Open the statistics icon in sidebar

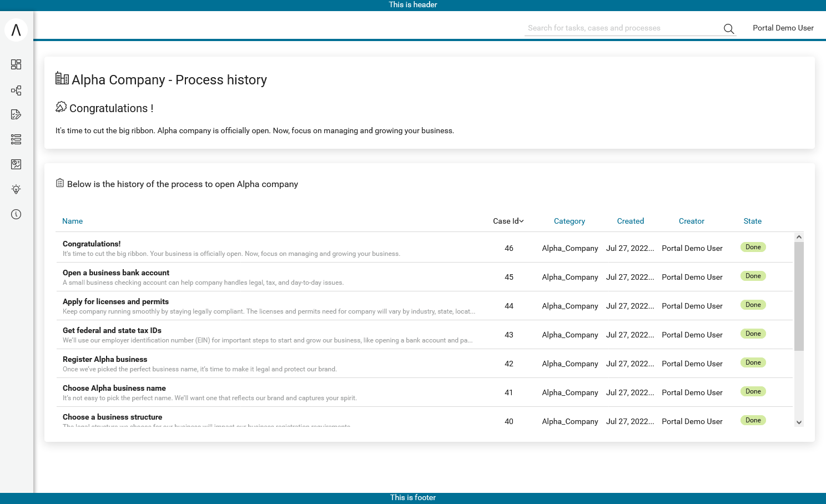pyautogui.click(x=16, y=164)
